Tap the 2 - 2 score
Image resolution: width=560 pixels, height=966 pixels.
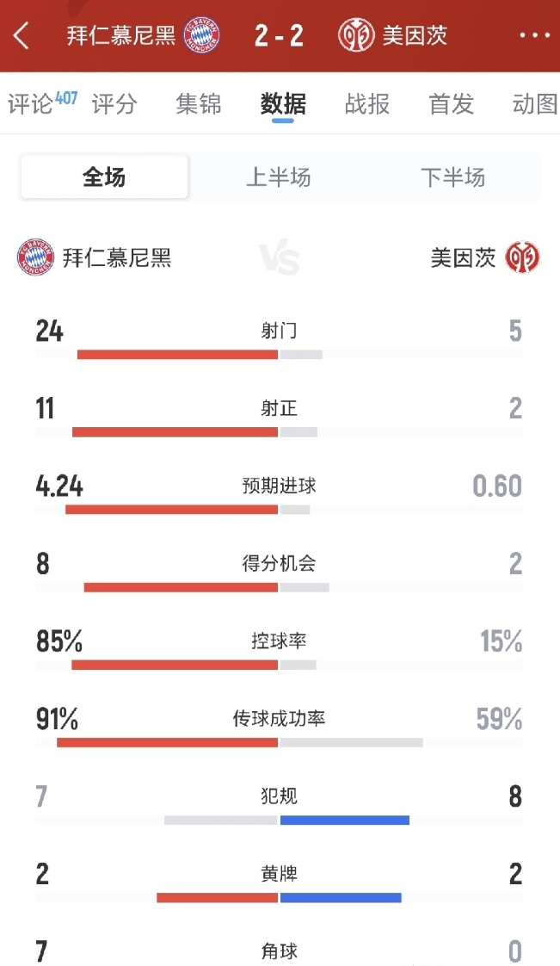tap(279, 36)
